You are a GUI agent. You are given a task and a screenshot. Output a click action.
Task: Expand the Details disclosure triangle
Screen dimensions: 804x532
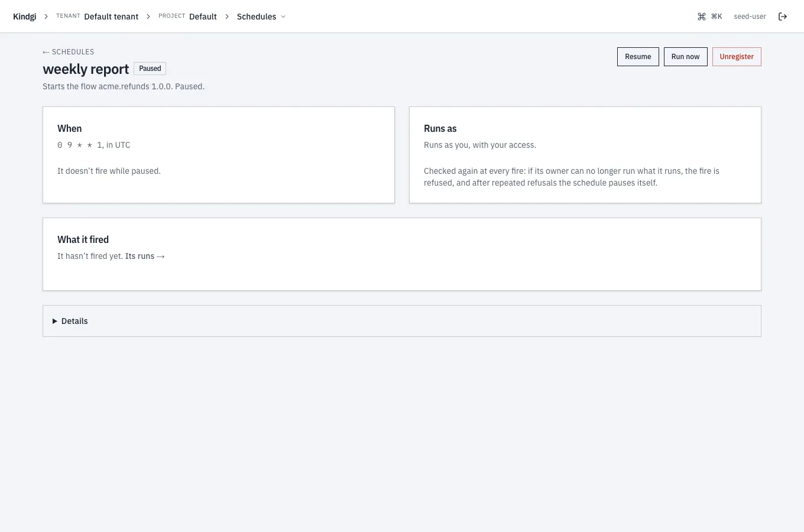click(x=55, y=321)
